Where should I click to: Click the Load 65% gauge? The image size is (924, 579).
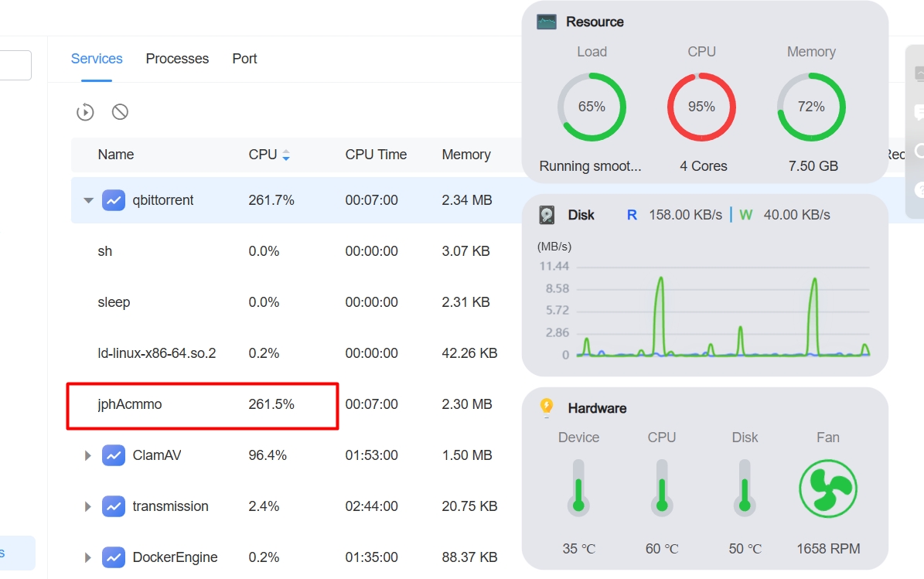click(592, 107)
